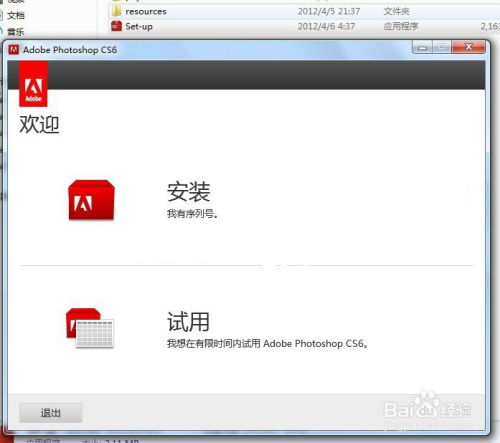Click the trial description mentioning Adobe Photoshop CS6
500x443 pixels.
(x=267, y=343)
